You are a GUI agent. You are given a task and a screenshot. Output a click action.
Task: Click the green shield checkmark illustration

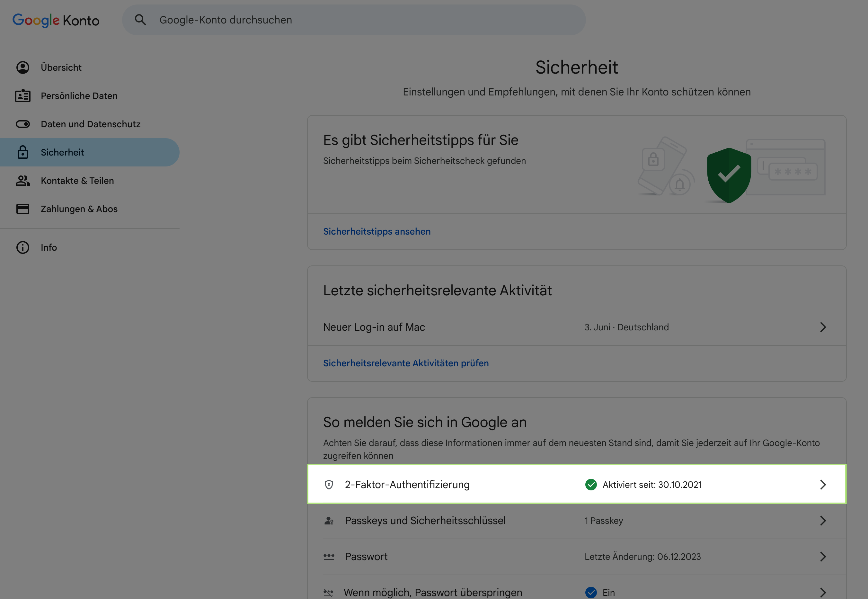(729, 175)
